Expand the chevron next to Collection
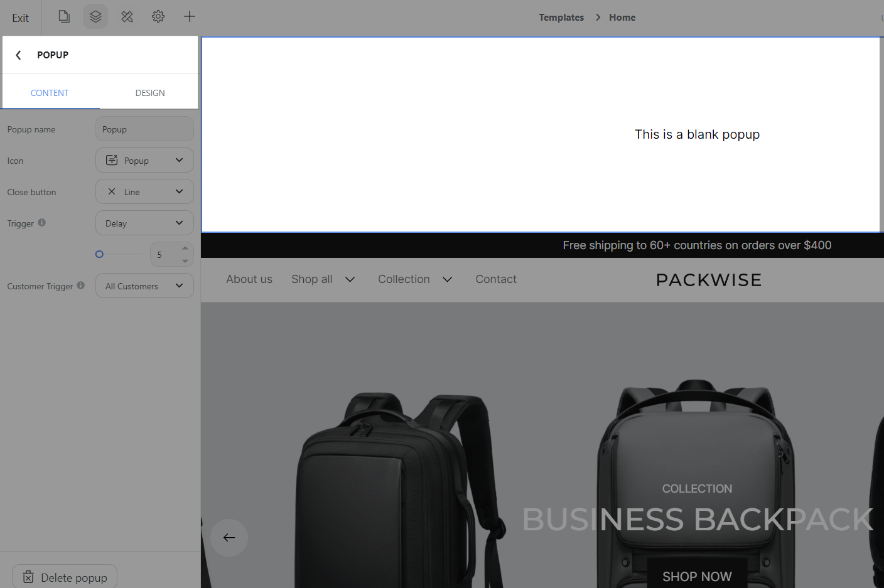 pos(448,280)
